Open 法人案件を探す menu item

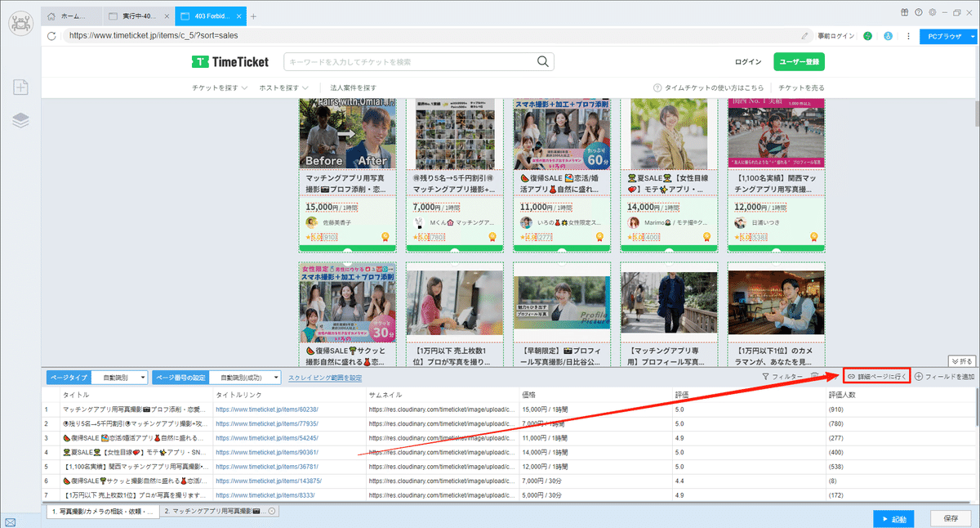click(x=353, y=87)
